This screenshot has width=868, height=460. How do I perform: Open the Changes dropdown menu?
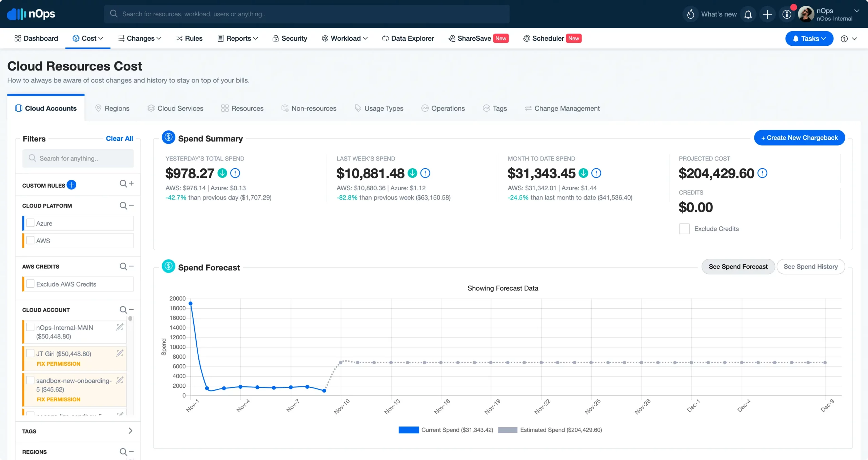[x=139, y=38]
